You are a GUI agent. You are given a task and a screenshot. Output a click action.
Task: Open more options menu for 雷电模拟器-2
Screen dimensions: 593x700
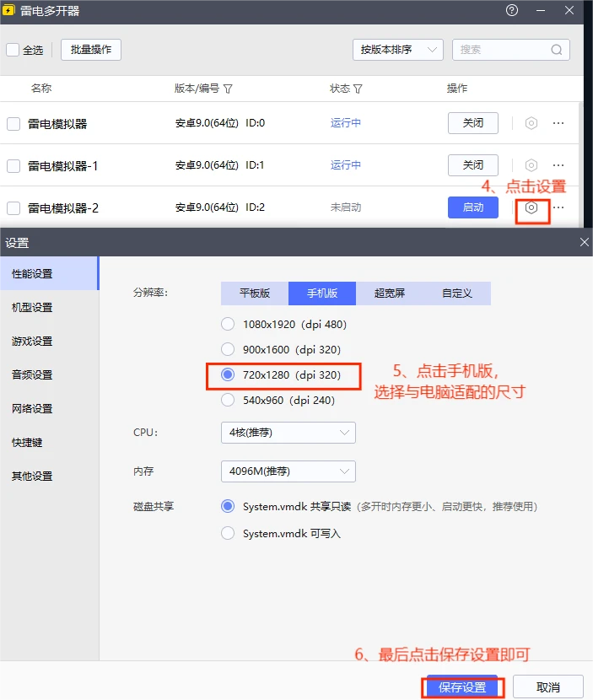[x=558, y=207]
